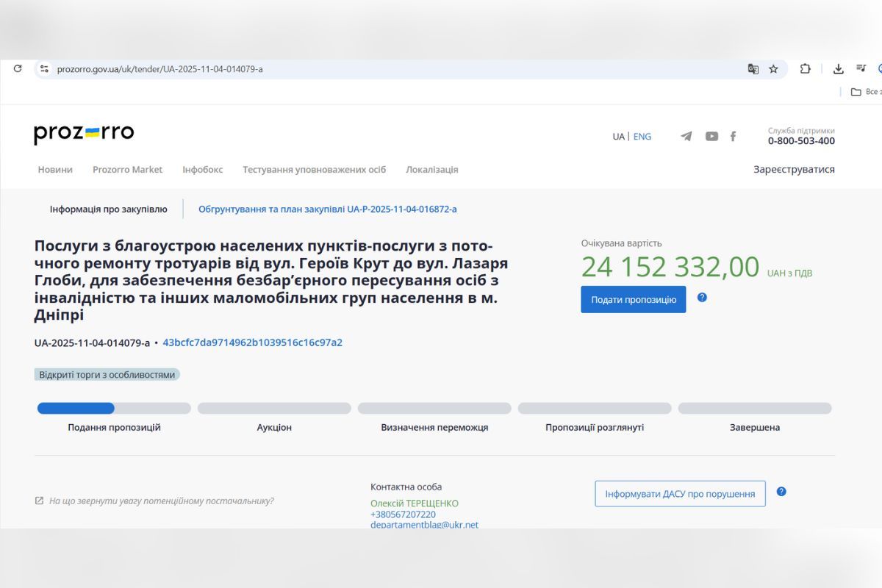Viewport: 882px width, 588px height.
Task: Click the Зареєструватися link
Action: tap(794, 168)
